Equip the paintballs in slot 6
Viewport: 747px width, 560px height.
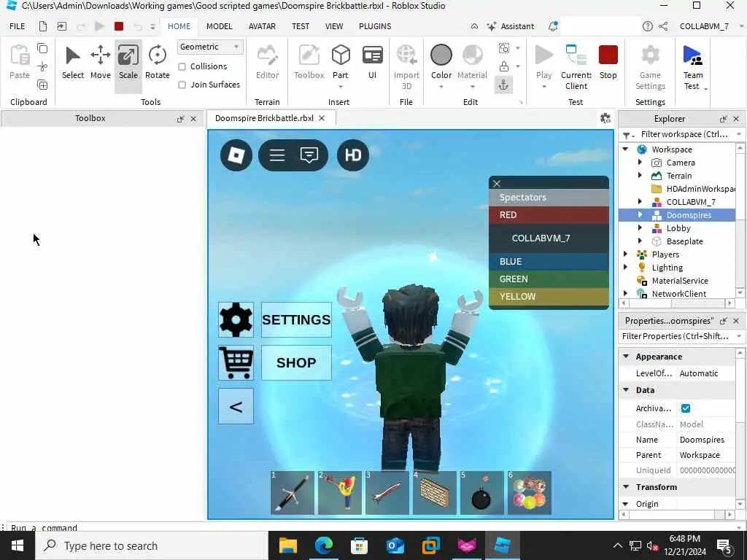pyautogui.click(x=530, y=493)
